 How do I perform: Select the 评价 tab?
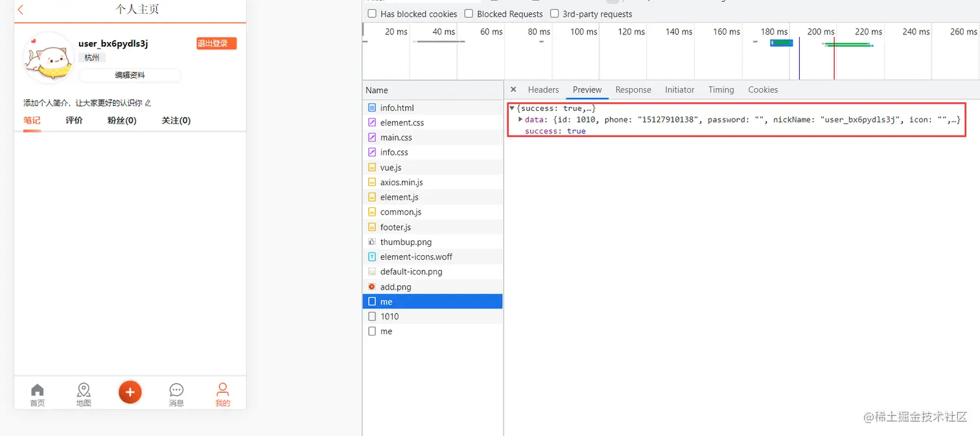point(74,120)
